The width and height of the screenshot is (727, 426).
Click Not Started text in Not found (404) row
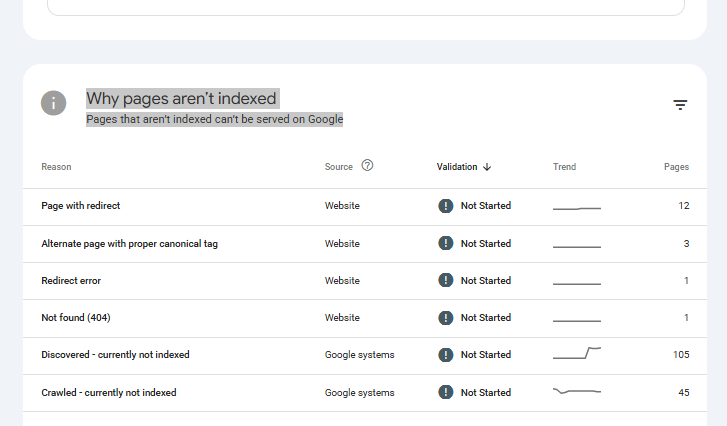click(x=486, y=318)
